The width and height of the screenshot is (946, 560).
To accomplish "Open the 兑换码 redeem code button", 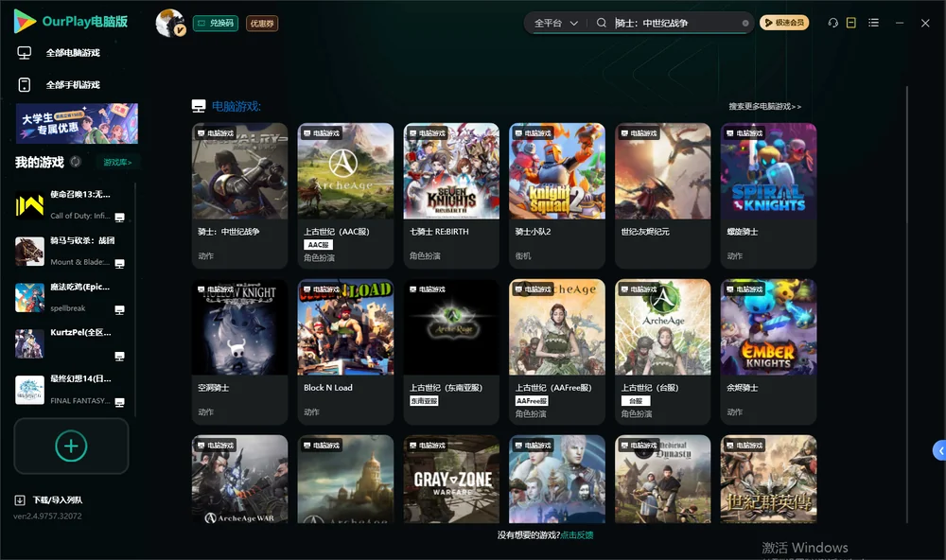I will point(216,24).
